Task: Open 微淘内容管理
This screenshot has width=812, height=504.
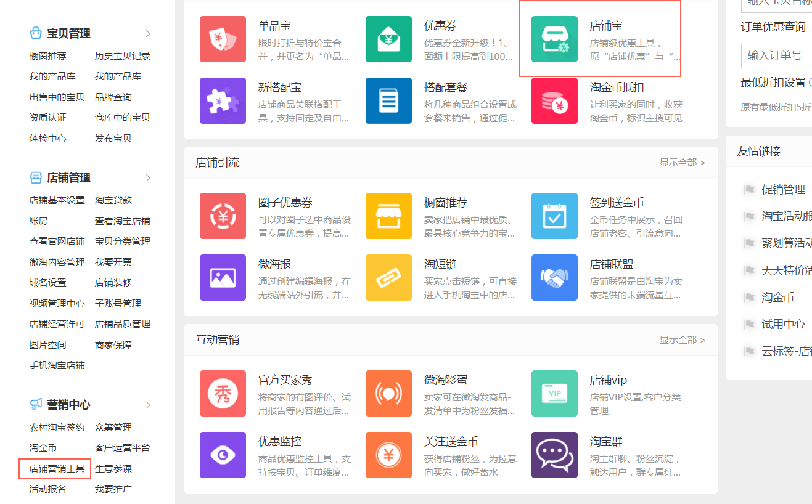Action: coord(57,262)
